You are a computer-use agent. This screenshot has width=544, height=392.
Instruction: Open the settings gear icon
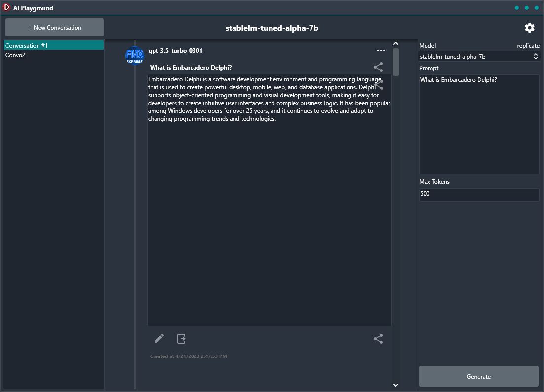[529, 28]
